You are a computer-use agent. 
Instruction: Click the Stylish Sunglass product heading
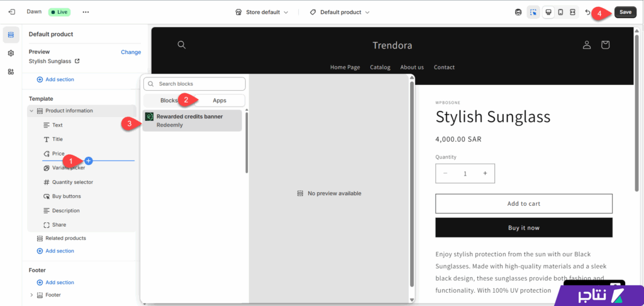pyautogui.click(x=493, y=117)
